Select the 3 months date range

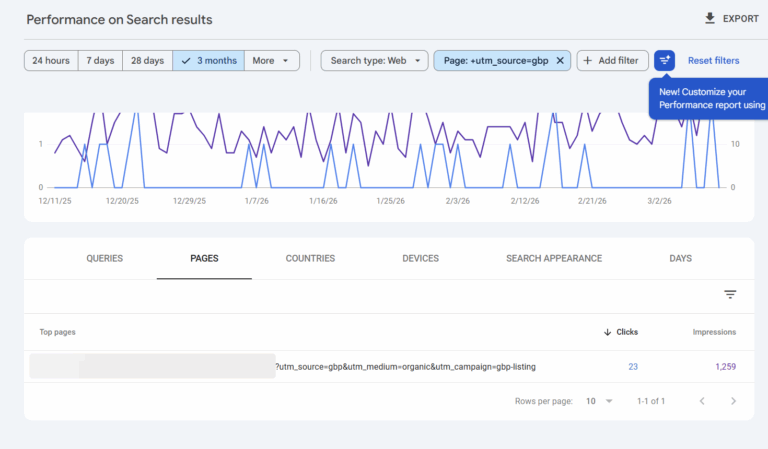(x=209, y=61)
